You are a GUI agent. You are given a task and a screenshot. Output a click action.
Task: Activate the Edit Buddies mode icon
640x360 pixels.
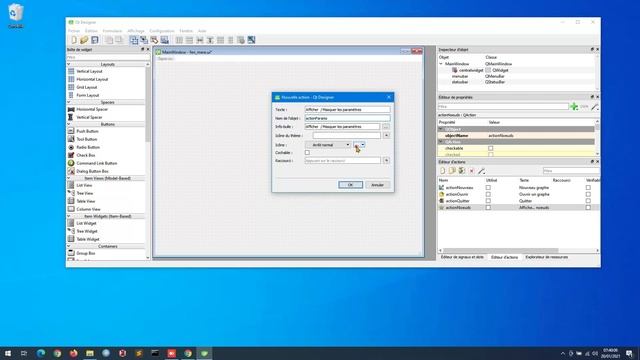point(154,40)
